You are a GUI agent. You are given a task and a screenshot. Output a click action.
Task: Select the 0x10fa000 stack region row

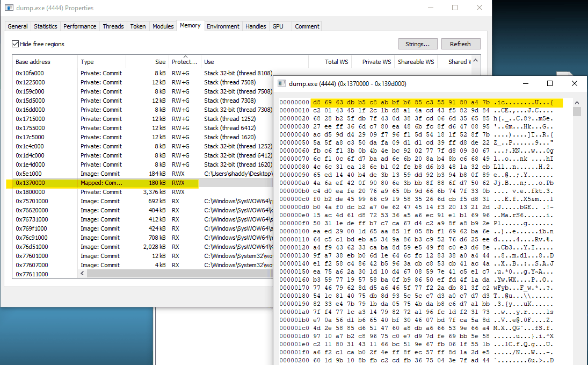[x=142, y=73]
